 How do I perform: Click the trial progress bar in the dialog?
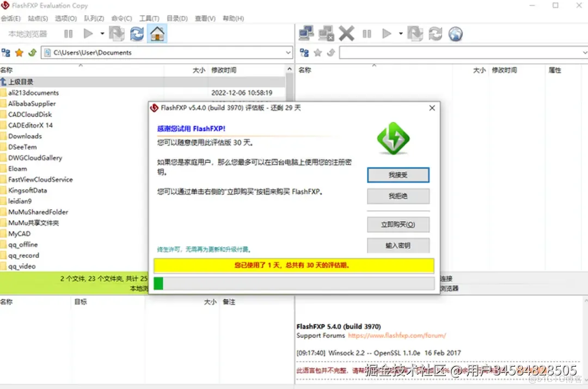[293, 283]
